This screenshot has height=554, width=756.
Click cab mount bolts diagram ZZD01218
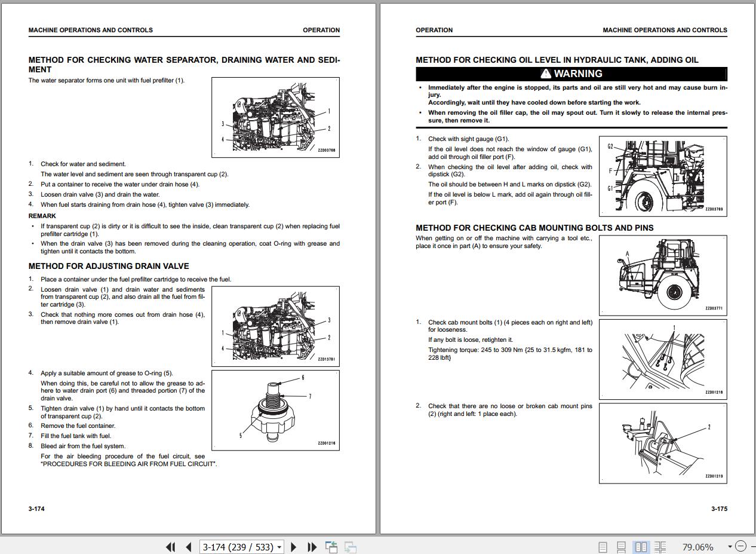[x=663, y=359]
